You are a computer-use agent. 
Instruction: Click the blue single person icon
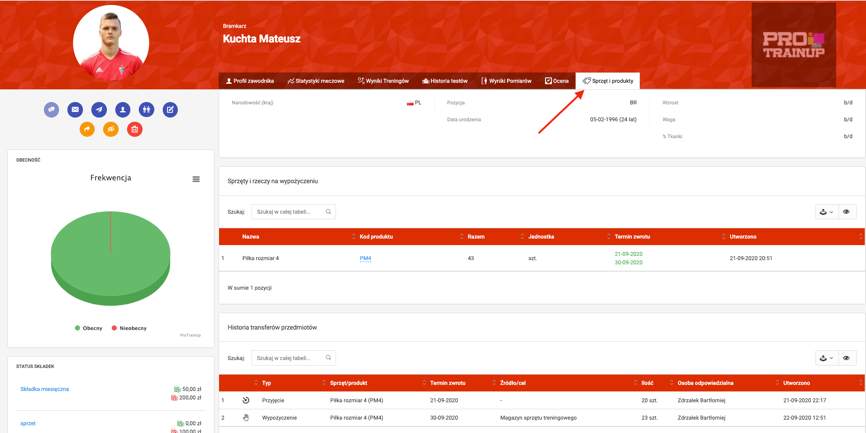click(123, 110)
